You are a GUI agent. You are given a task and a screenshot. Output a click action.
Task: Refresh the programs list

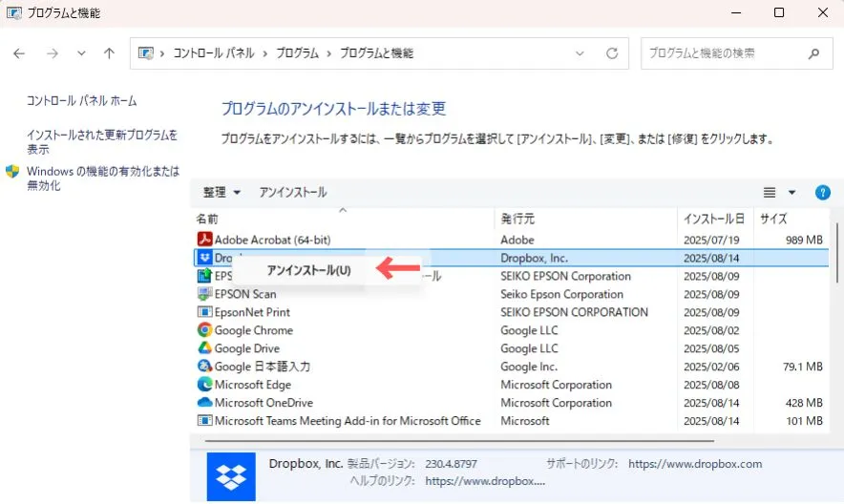pyautogui.click(x=612, y=53)
